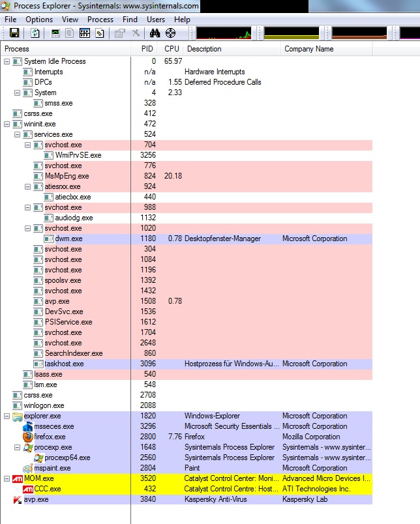
Task: Open the Options menu
Action: 39,20
